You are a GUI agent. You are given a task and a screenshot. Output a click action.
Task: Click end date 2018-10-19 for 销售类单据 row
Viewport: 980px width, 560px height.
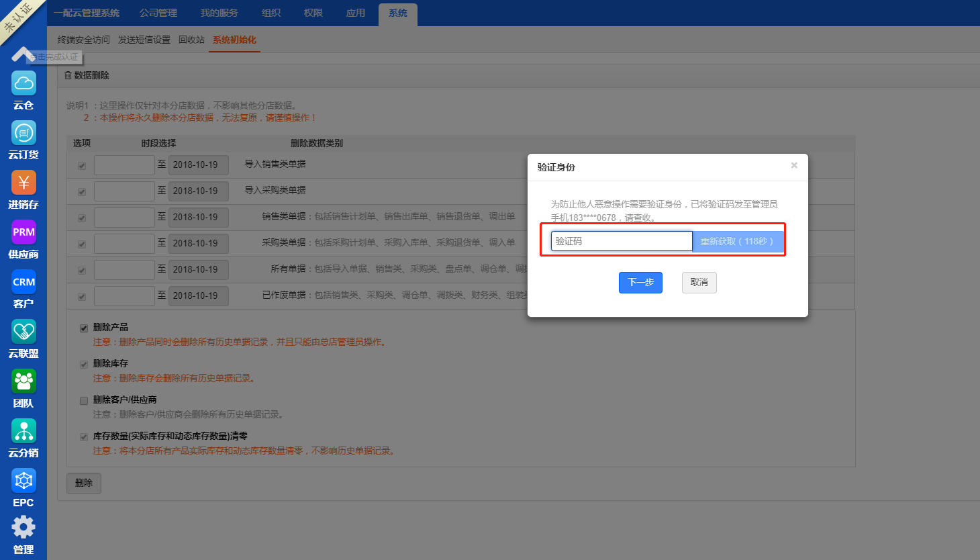198,218
